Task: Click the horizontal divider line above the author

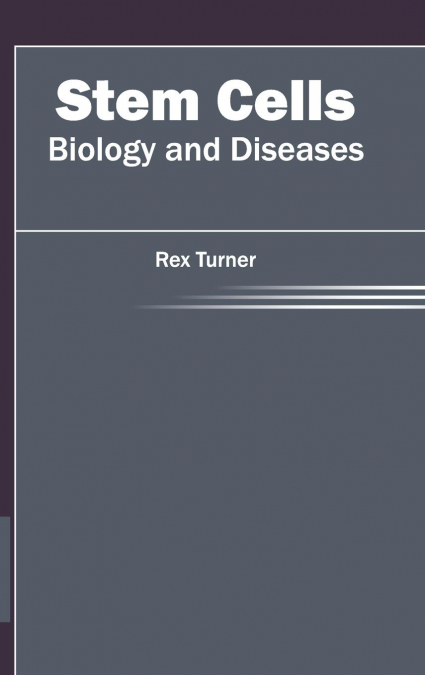Action: [220, 231]
